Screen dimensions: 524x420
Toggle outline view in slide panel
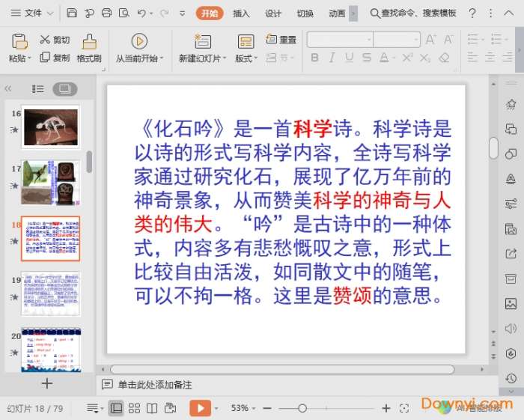coord(38,89)
